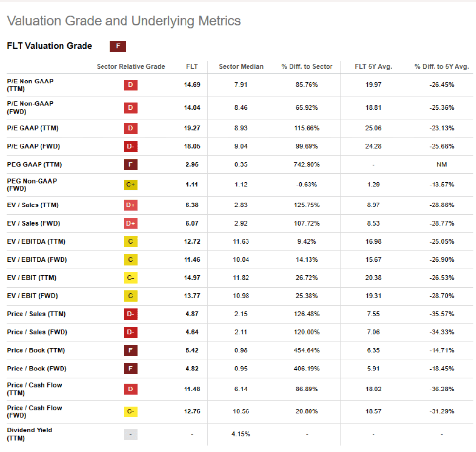
Task: Click the "406.19%" sector difference value
Action: click(307, 369)
